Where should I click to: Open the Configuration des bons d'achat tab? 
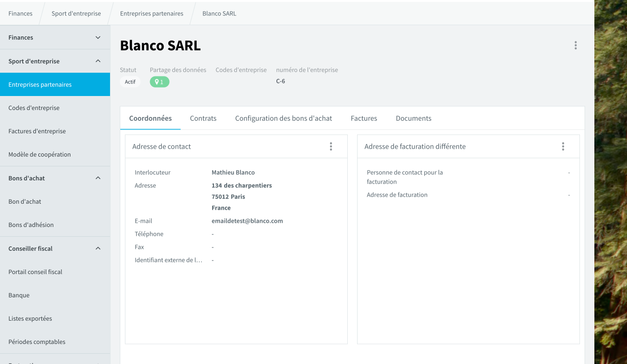click(x=283, y=118)
